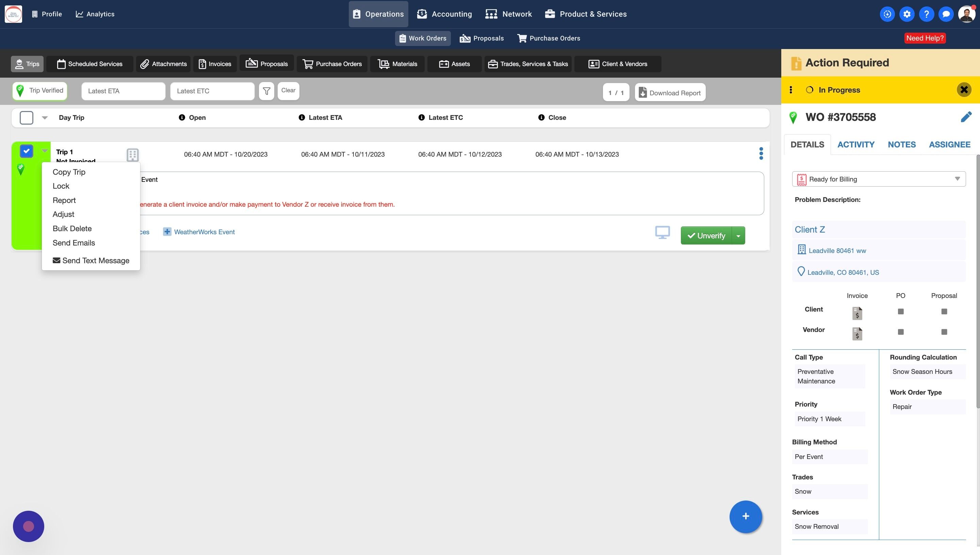Choose Copy Trip from the context menu
The image size is (980, 555).
coord(69,172)
